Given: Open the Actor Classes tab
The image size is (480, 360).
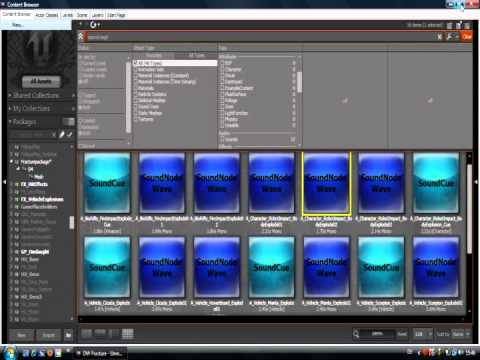Looking at the screenshot, I should pyautogui.click(x=46, y=15).
